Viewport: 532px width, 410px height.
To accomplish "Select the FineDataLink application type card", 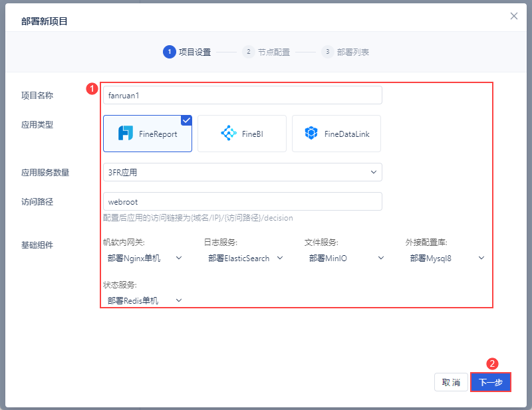I will (336, 134).
